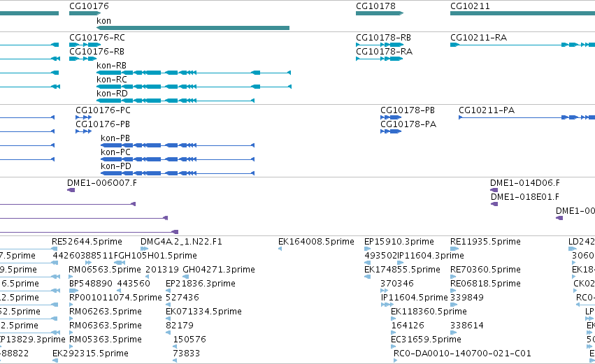The height and width of the screenshot is (364, 595).
Task: Click the RE06818.5prime EST label
Action: click(485, 284)
